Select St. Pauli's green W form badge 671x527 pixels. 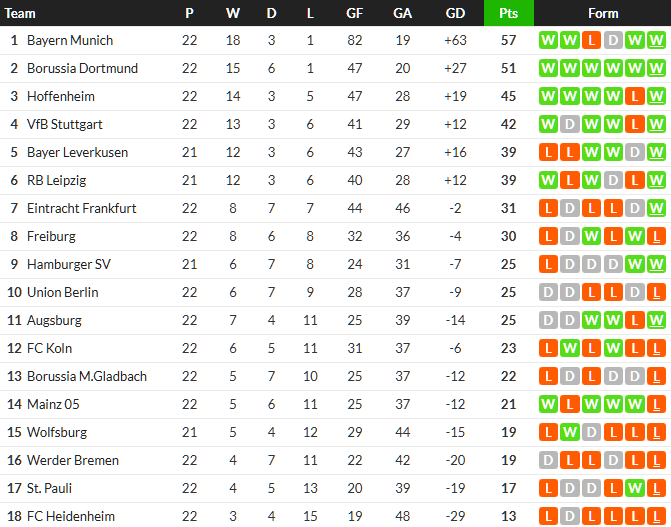click(635, 489)
